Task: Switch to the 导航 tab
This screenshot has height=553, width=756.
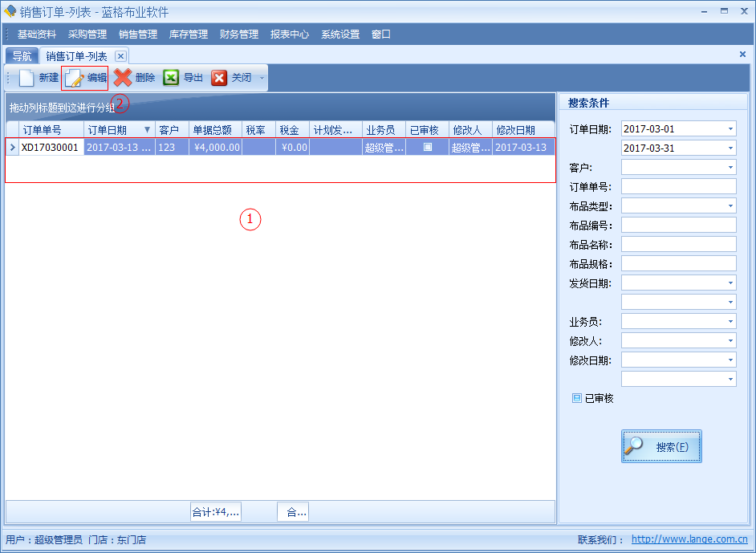Action: pos(22,56)
